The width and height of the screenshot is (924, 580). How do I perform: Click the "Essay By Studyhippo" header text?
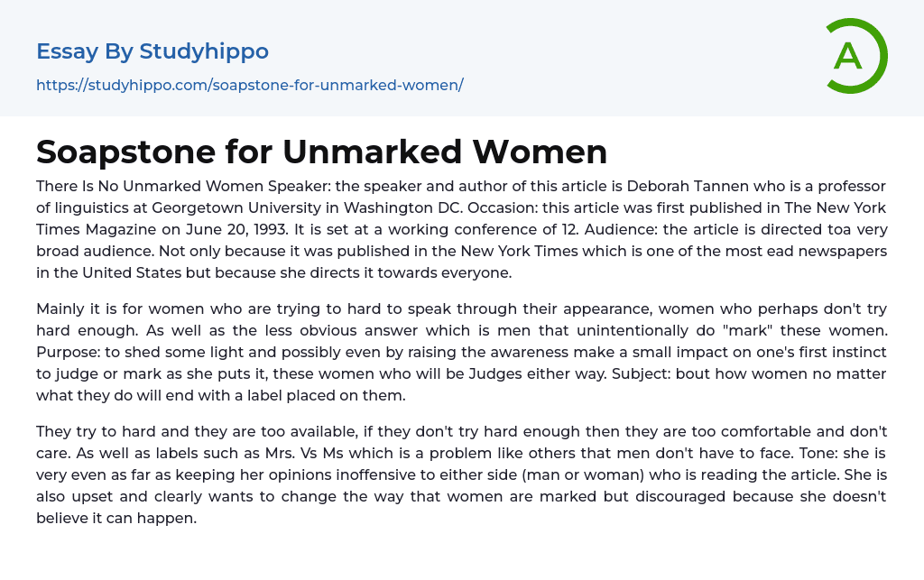(152, 51)
